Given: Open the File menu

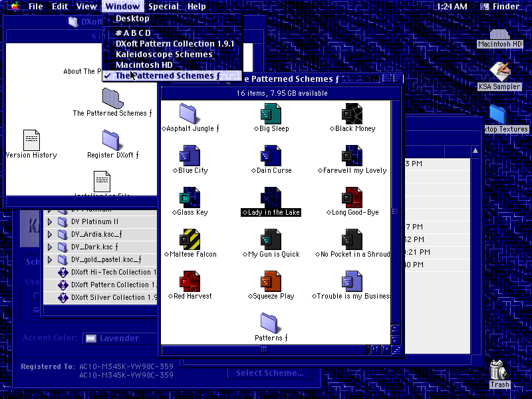Looking at the screenshot, I should pyautogui.click(x=36, y=6).
